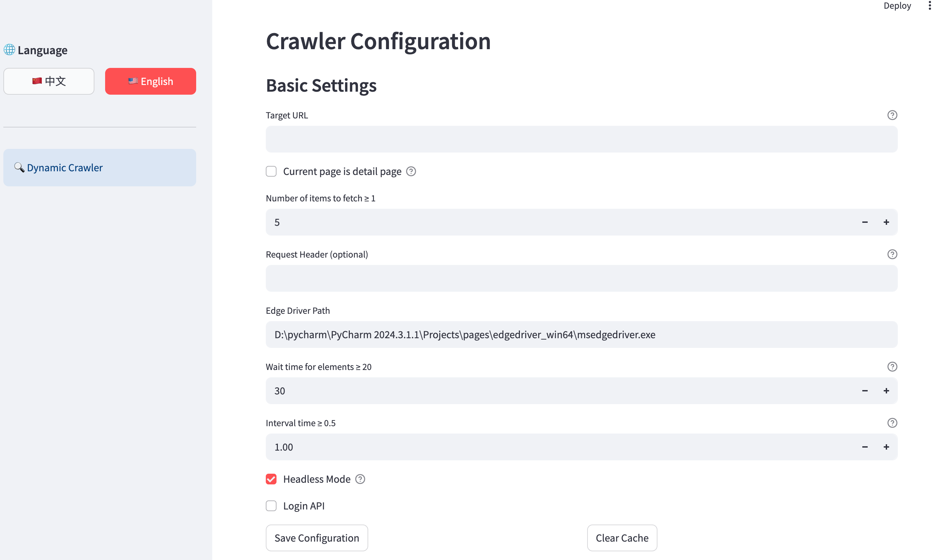Select English language button
946x560 pixels.
[150, 82]
